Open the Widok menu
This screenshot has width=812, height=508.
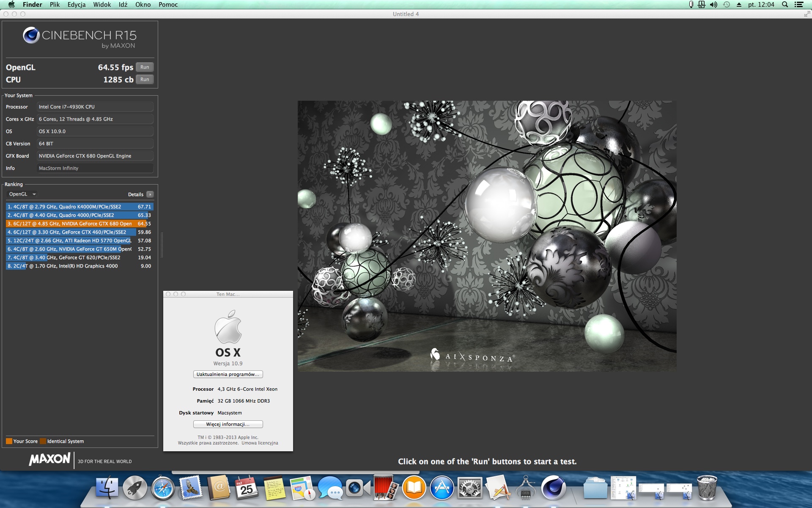102,5
